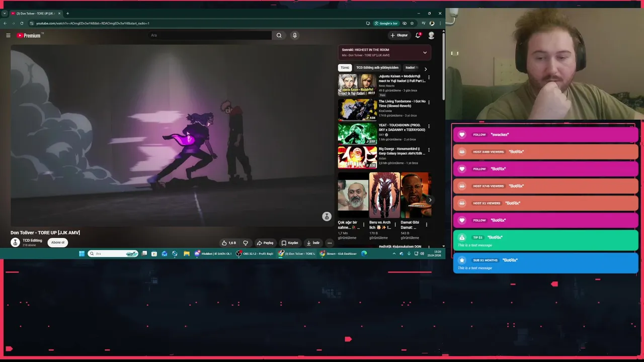The image size is (644, 362).
Task: Open the tab search dropdown arrow
Action: pos(5,14)
